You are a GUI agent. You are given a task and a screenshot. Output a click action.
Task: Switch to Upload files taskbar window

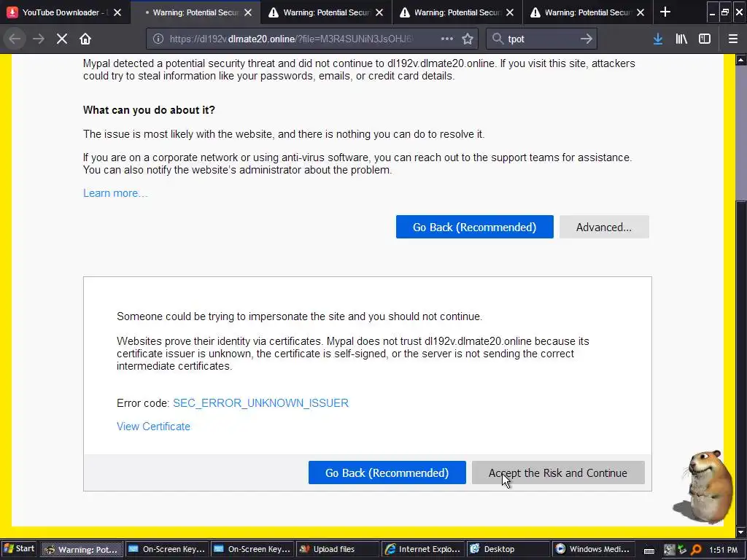337,549
